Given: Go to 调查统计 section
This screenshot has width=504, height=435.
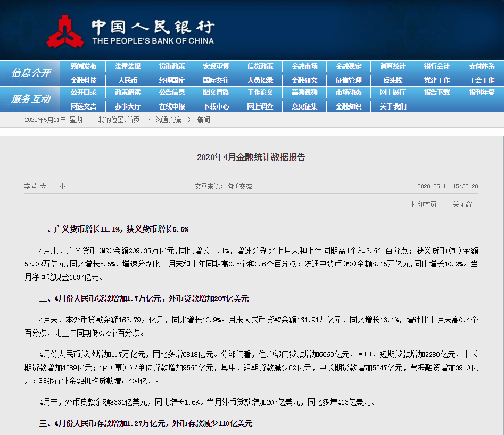Looking at the screenshot, I should 393,66.
